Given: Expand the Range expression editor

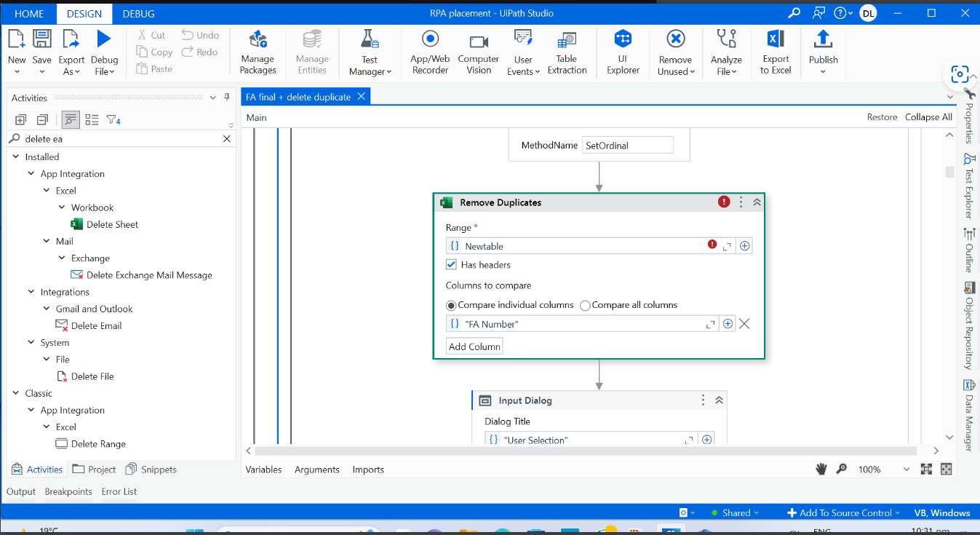Looking at the screenshot, I should pyautogui.click(x=727, y=247).
